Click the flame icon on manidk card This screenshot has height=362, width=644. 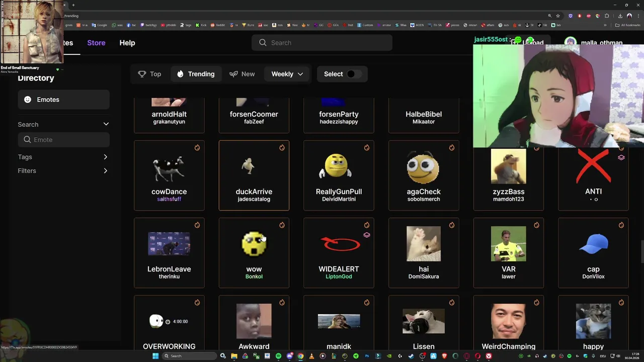(366, 302)
